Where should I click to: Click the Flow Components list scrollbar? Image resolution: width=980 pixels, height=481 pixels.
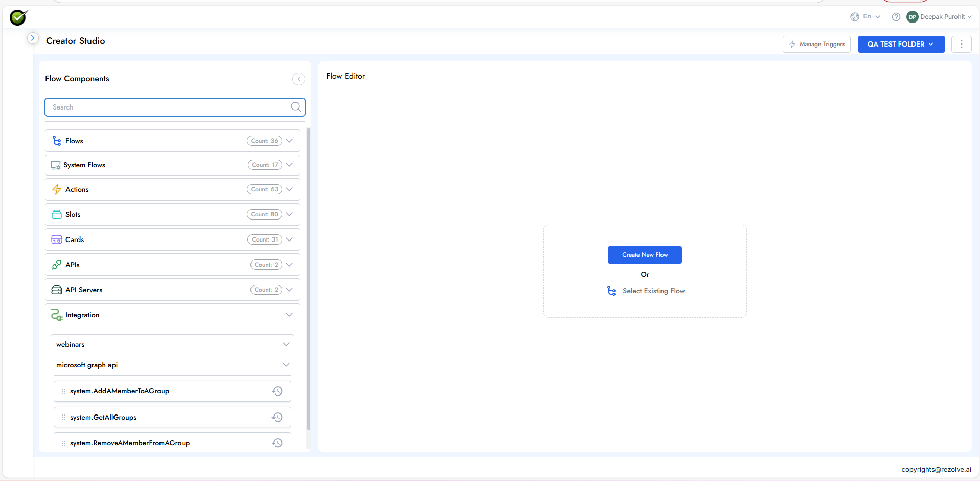(308, 279)
